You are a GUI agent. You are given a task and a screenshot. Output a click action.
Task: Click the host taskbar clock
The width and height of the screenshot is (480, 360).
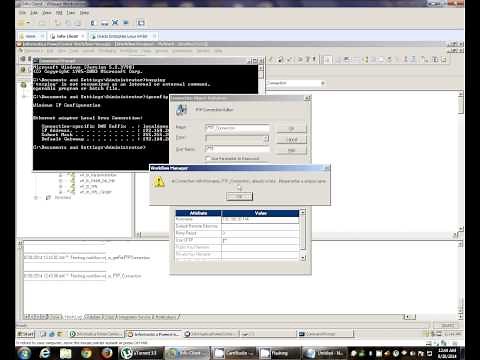(x=447, y=353)
